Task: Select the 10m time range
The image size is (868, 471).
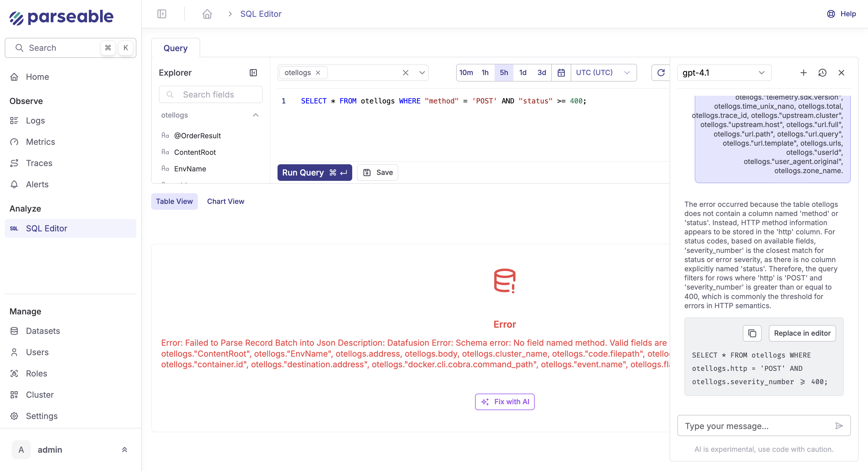Action: (466, 72)
